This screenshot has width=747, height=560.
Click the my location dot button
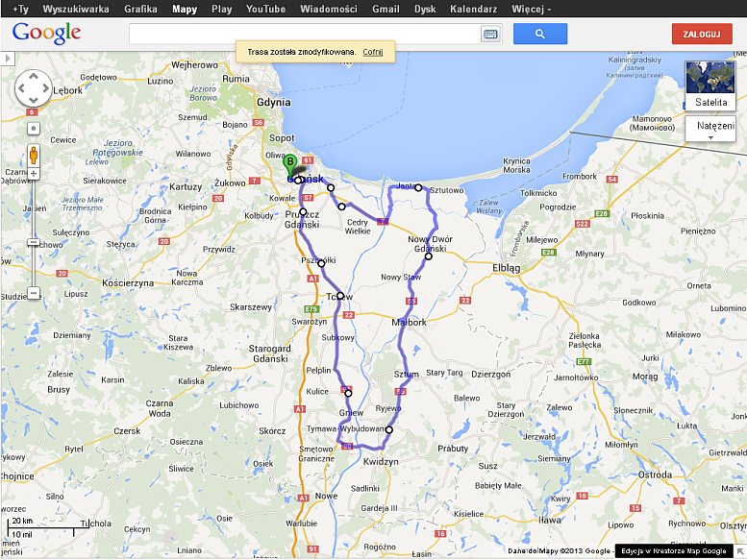pyautogui.click(x=34, y=129)
